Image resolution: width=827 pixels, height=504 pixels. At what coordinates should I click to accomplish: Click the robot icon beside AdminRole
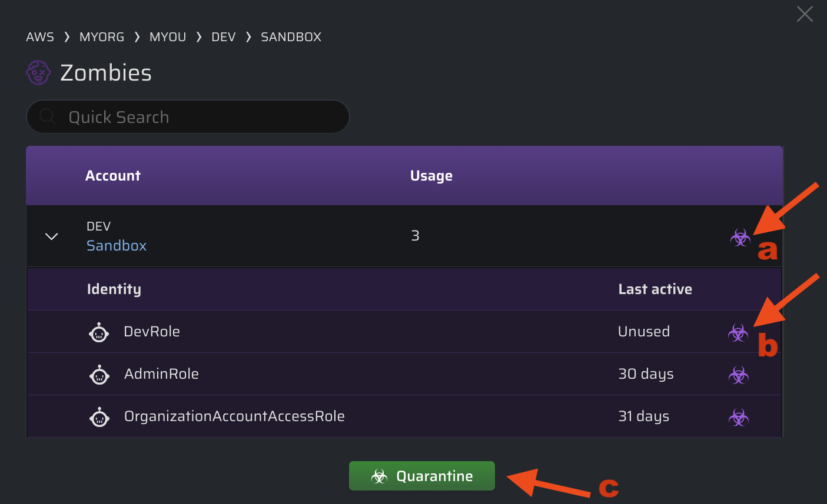tap(99, 374)
